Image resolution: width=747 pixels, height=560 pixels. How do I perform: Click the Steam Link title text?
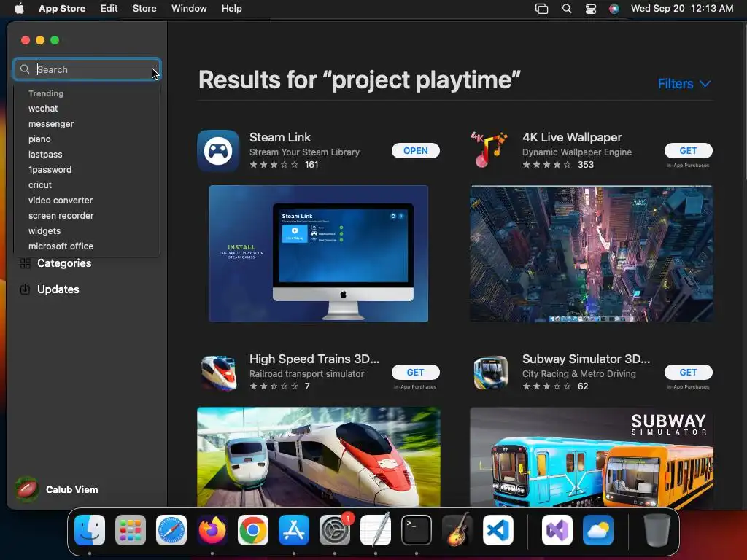click(x=280, y=137)
